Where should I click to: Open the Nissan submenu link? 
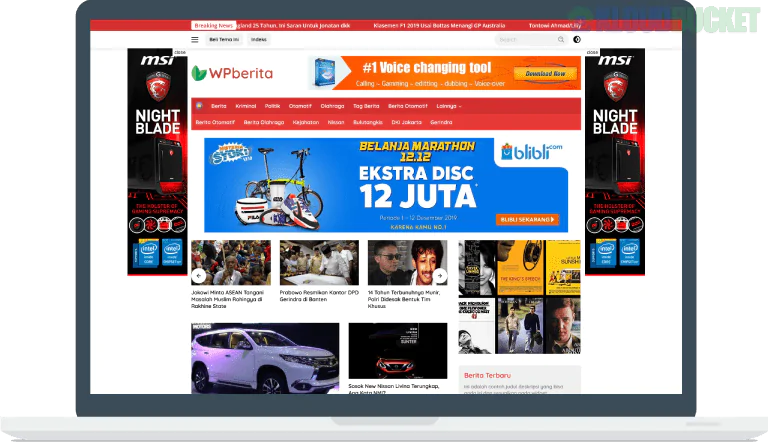[x=336, y=123]
